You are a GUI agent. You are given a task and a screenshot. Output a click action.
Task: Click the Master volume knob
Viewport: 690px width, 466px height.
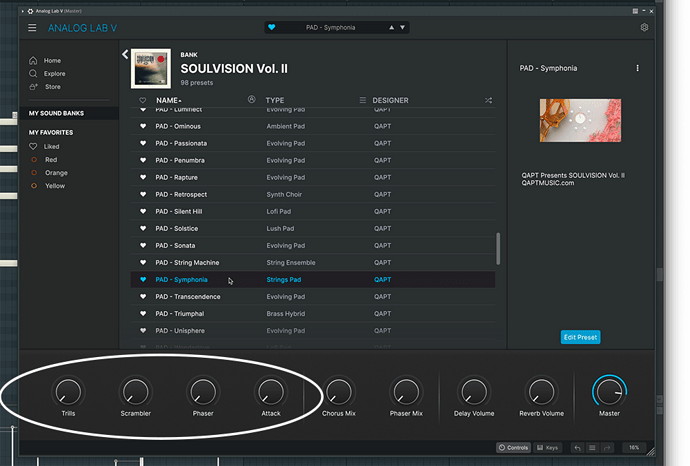[609, 392]
